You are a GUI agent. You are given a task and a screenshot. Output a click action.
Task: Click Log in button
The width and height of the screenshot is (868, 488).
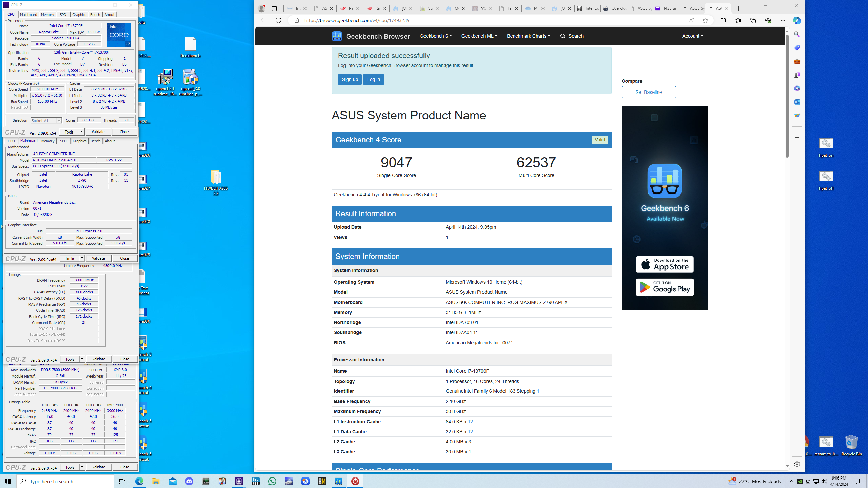click(373, 79)
